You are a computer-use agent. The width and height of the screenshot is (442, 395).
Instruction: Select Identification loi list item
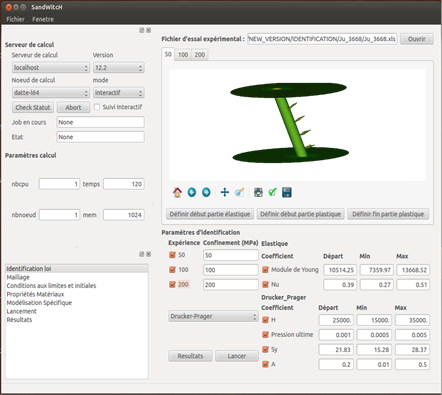pos(77,269)
